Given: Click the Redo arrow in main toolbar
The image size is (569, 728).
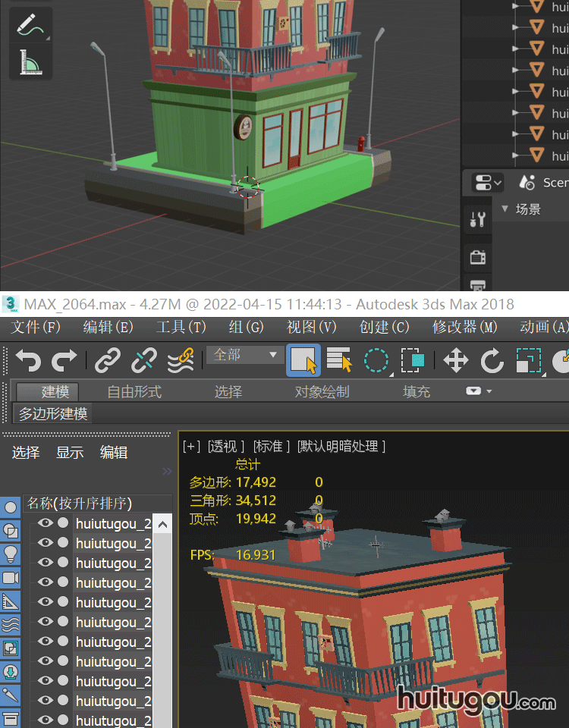Looking at the screenshot, I should pos(64,360).
